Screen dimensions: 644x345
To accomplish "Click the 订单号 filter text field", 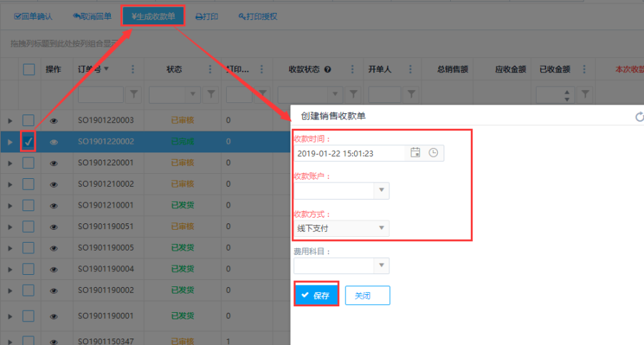I will pyautogui.click(x=100, y=94).
